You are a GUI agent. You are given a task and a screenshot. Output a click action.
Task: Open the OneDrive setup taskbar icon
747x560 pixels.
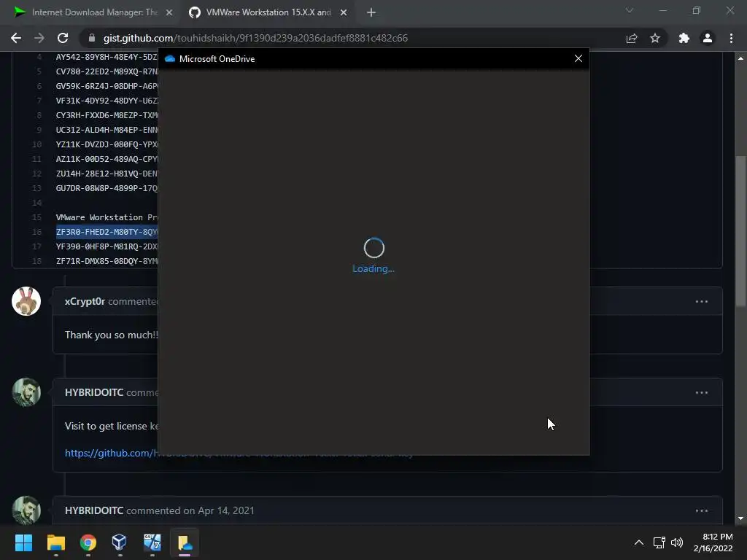tap(185, 542)
